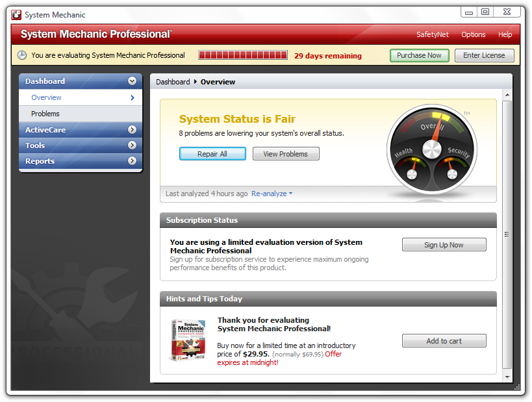This screenshot has height=402, width=532.
Task: Click the 'Hints and Tips Today' header
Action: tap(328, 299)
